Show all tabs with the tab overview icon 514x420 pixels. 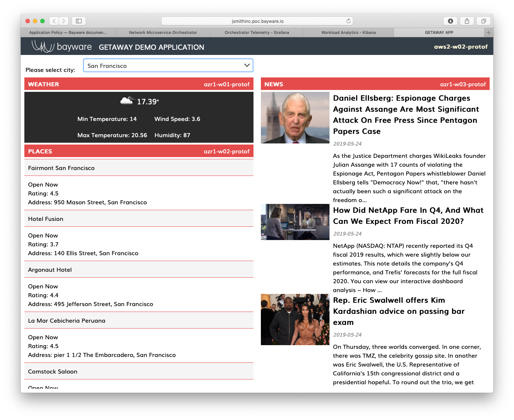[484, 21]
